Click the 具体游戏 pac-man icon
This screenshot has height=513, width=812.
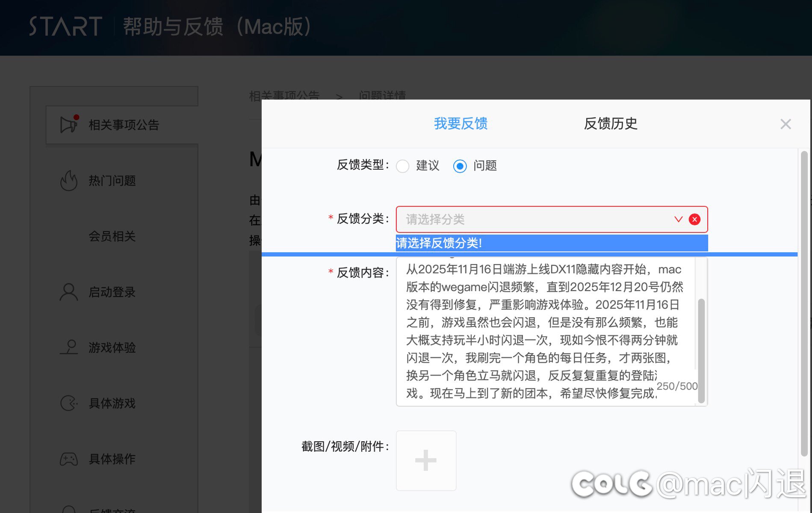click(x=69, y=403)
